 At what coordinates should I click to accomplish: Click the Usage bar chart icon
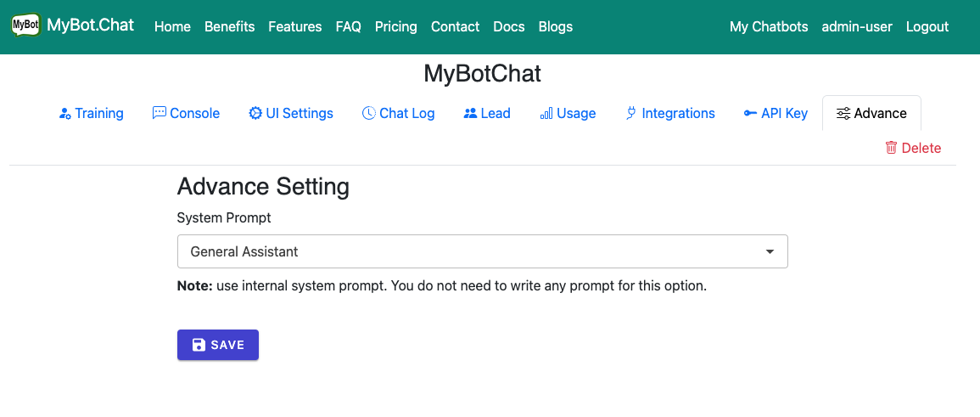(546, 114)
